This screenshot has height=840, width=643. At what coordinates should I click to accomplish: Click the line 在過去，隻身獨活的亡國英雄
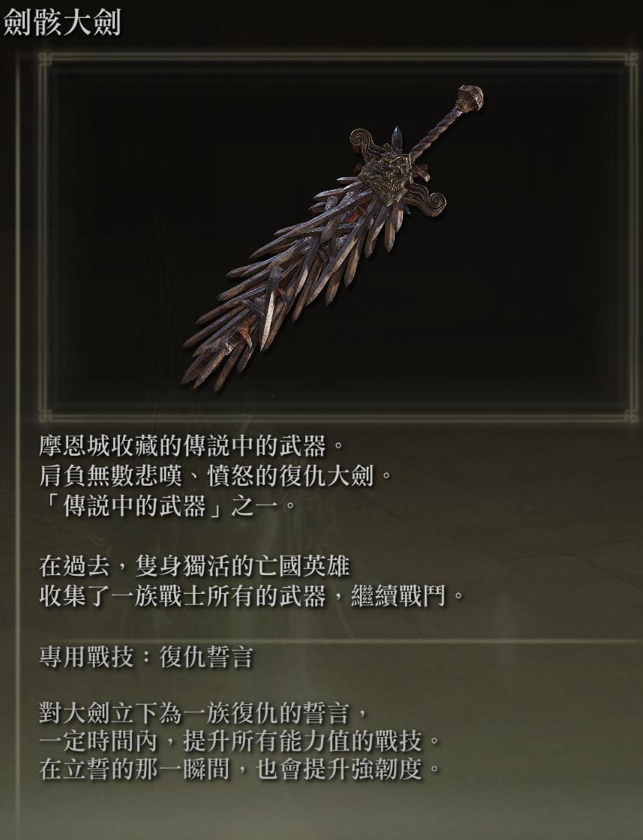pyautogui.click(x=195, y=566)
